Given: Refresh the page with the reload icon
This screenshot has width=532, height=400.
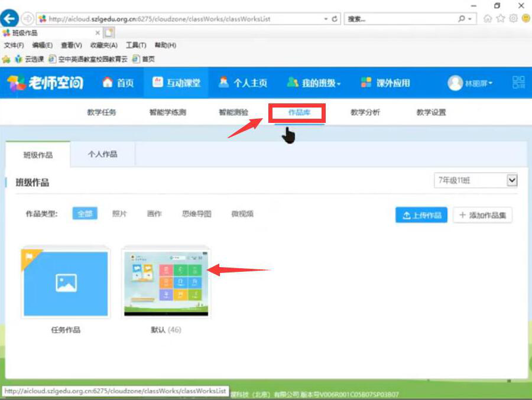Looking at the screenshot, I should (x=335, y=19).
